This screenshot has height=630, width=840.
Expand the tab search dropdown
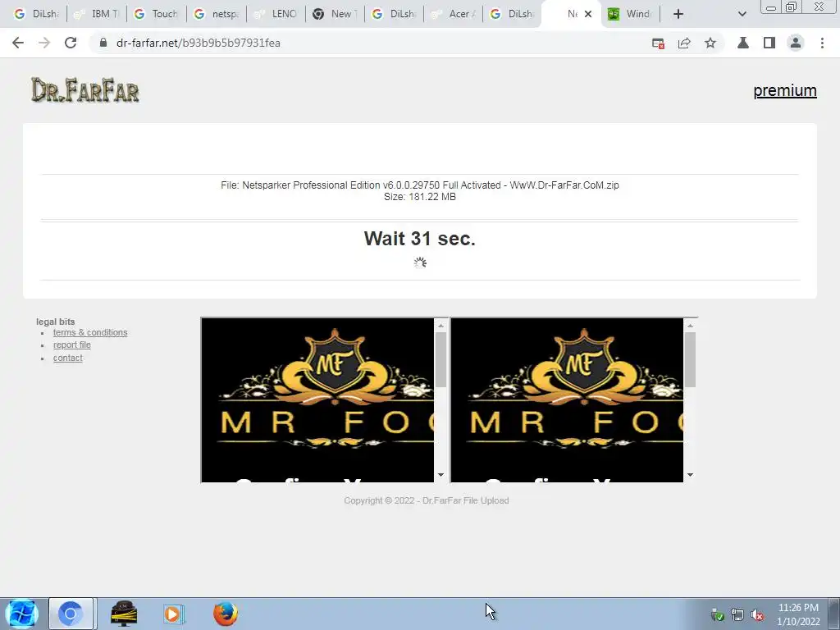click(x=742, y=14)
